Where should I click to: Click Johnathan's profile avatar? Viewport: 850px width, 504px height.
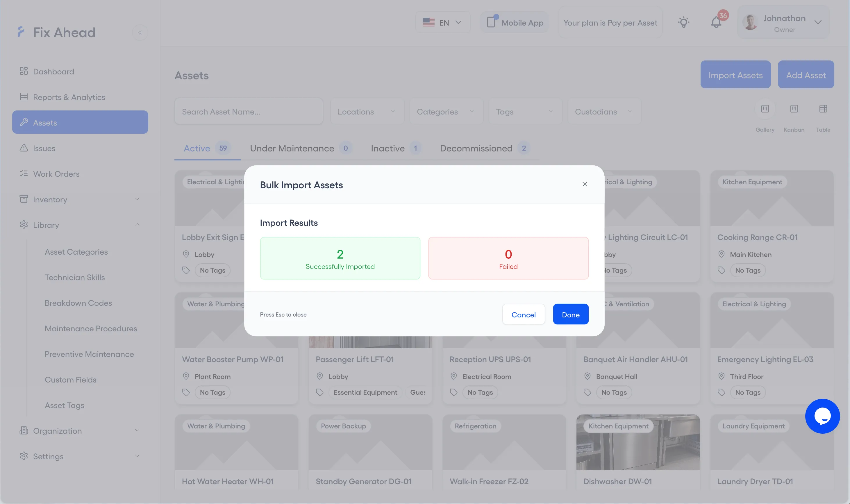(x=750, y=22)
